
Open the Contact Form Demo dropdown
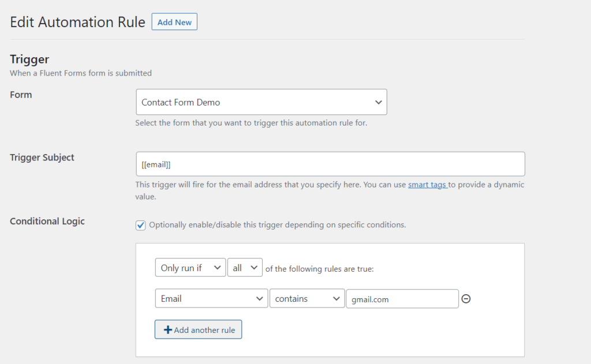[261, 102]
